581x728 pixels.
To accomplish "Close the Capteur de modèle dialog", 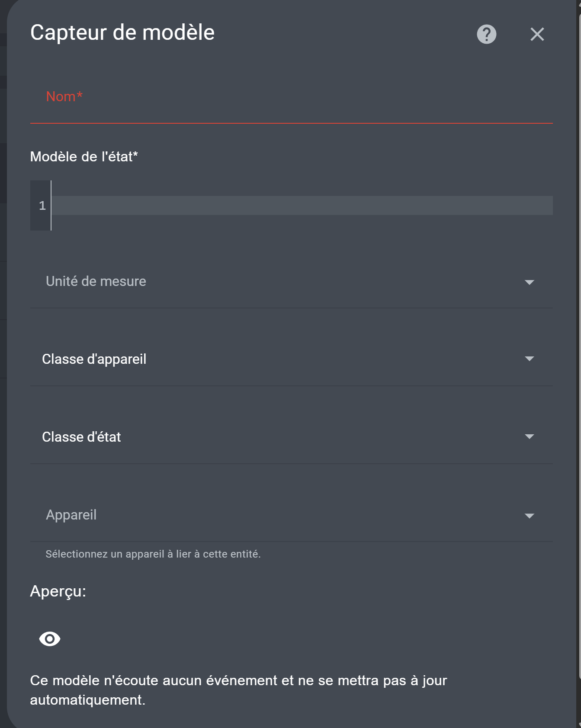I will coord(537,34).
